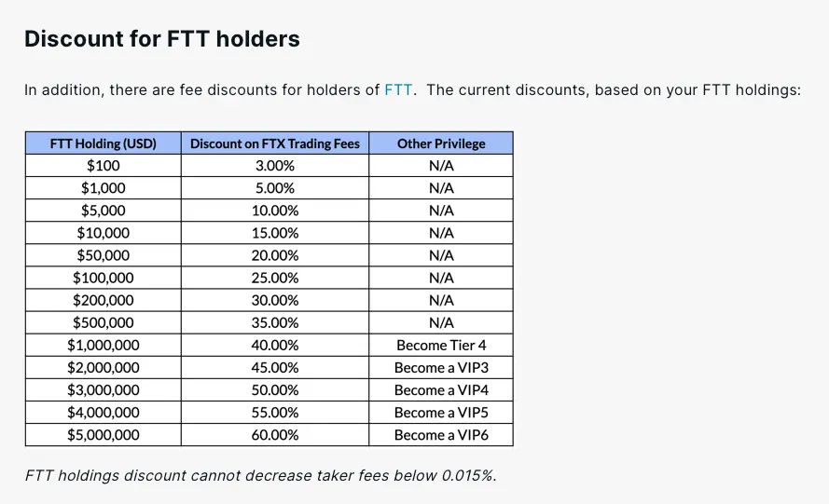The width and height of the screenshot is (829, 504).
Task: Select the 25.00% discount cell
Action: coord(275,278)
